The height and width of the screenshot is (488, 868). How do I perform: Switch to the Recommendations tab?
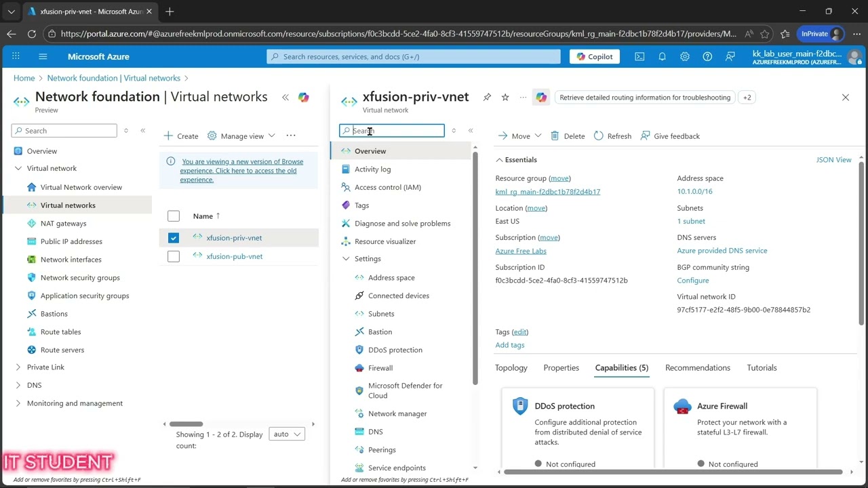click(x=698, y=368)
